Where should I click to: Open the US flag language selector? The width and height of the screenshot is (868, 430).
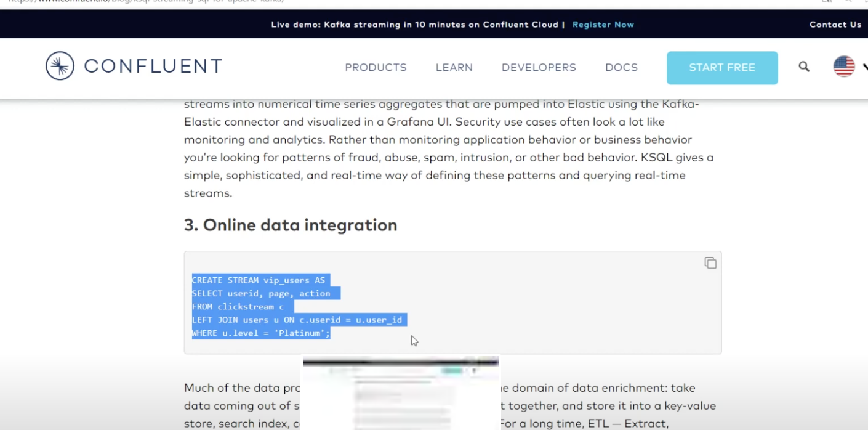click(x=844, y=67)
